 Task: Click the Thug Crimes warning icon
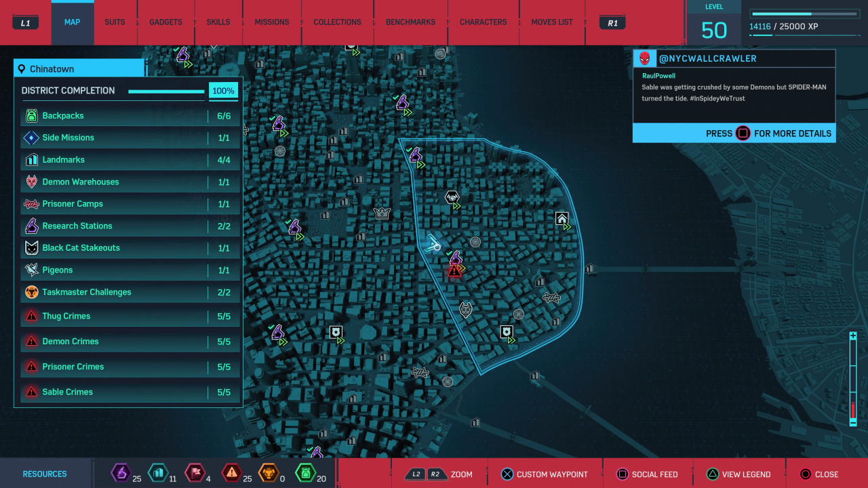tap(31, 316)
